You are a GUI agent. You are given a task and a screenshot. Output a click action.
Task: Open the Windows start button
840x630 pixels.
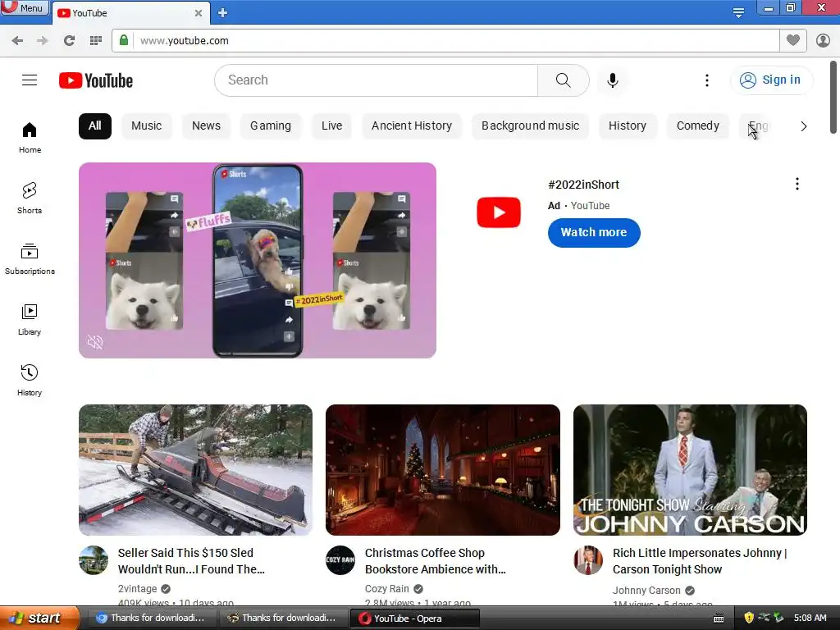pyautogui.click(x=39, y=618)
